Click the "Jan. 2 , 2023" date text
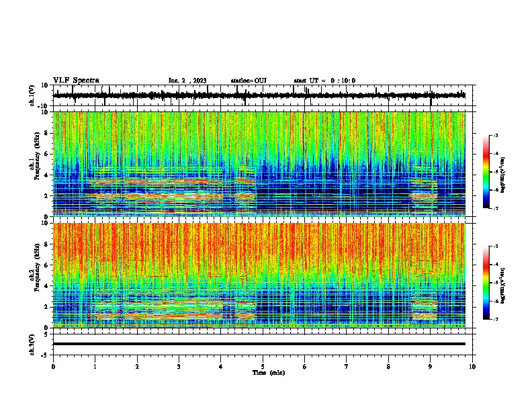Screen dimensions: 532x411 click(x=187, y=81)
